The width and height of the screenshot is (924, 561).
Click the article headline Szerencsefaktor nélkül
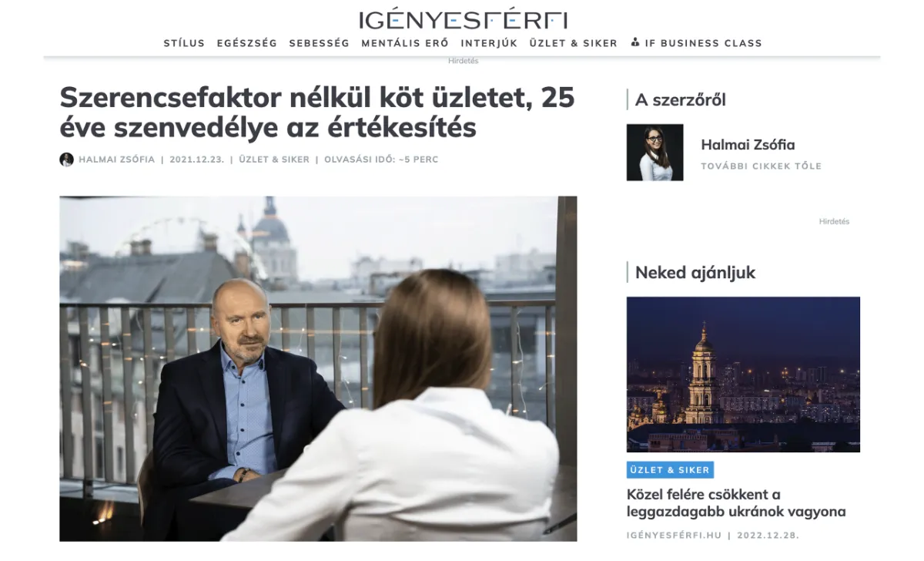coord(317,113)
